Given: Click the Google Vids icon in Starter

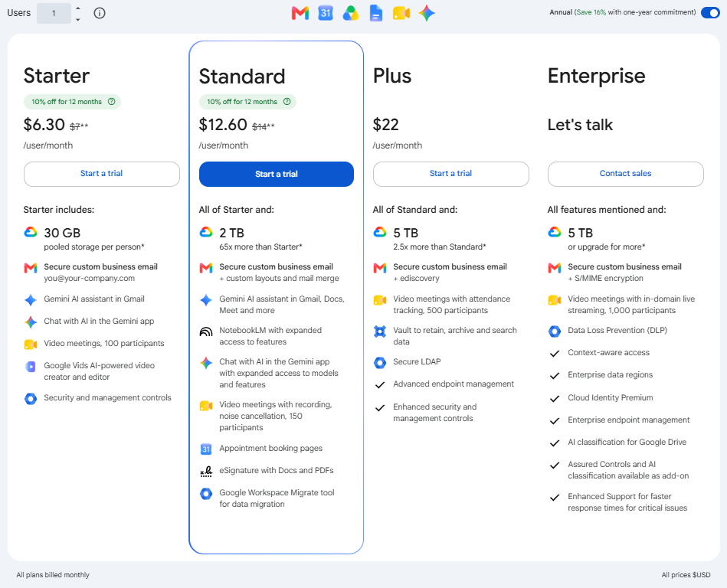Looking at the screenshot, I should pyautogui.click(x=31, y=367).
